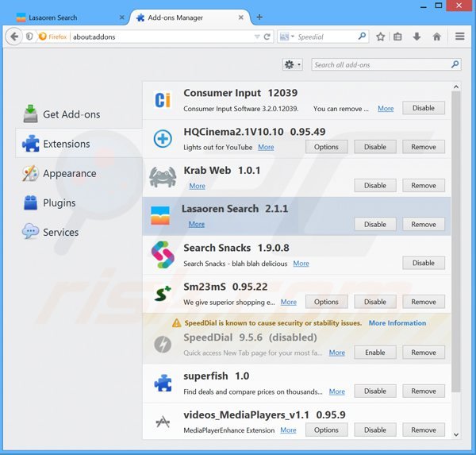Screen dimensions: 476x455
Task: Go to the home page icon
Action: click(x=436, y=37)
